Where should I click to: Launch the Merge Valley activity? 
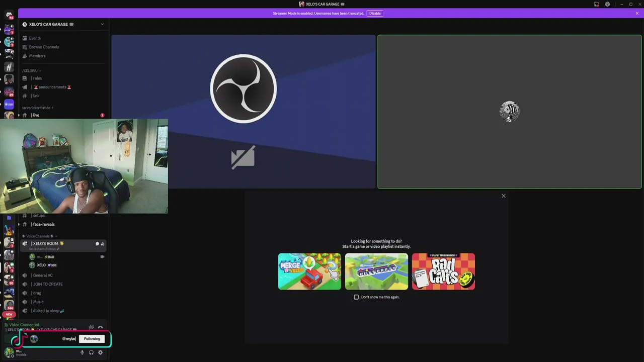[309, 271]
